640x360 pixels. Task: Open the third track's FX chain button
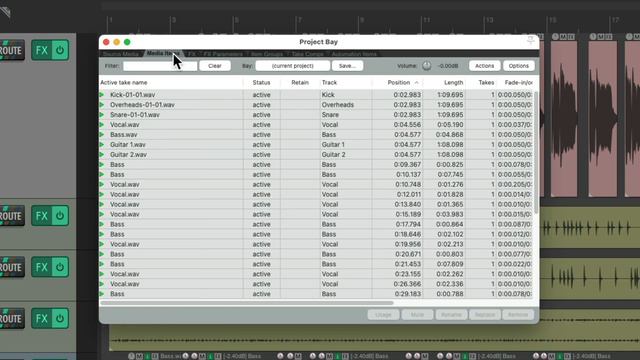click(42, 267)
